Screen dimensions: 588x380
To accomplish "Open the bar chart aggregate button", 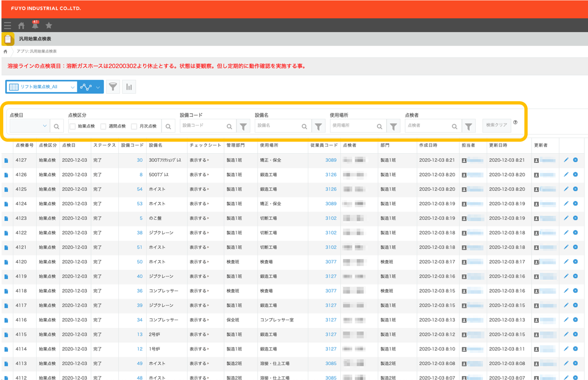I will pyautogui.click(x=129, y=87).
